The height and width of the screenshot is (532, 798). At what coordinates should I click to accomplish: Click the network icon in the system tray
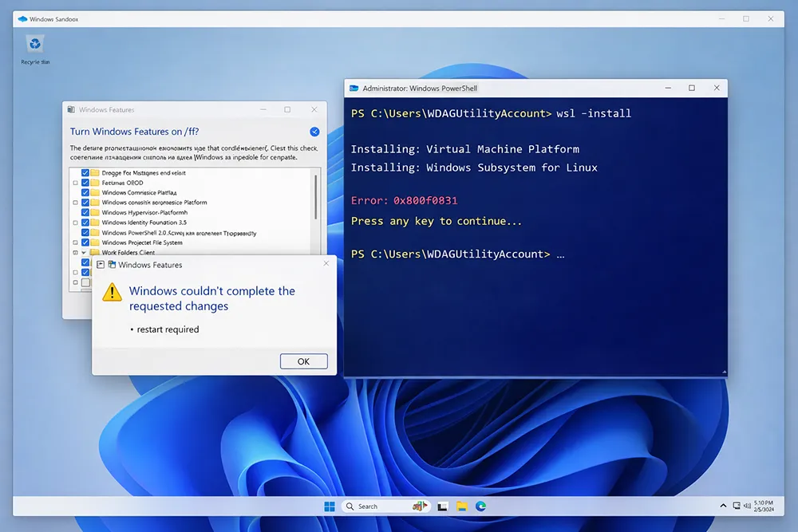coord(736,505)
